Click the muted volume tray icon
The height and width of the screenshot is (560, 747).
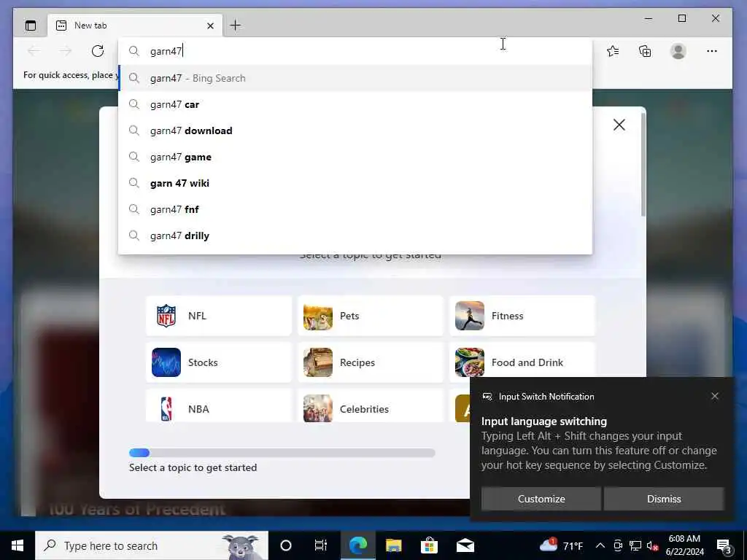click(652, 545)
